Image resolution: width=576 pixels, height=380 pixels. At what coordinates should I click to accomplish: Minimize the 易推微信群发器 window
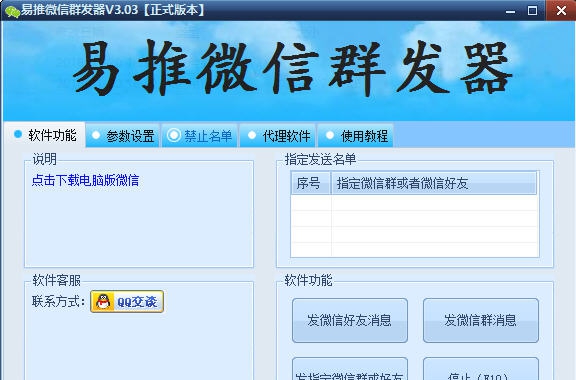(510, 11)
